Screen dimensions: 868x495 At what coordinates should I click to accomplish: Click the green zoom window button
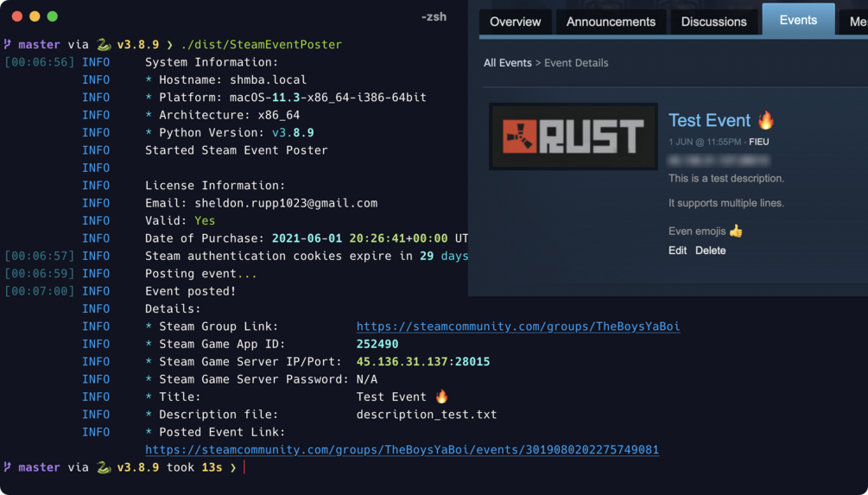pyautogui.click(x=53, y=16)
